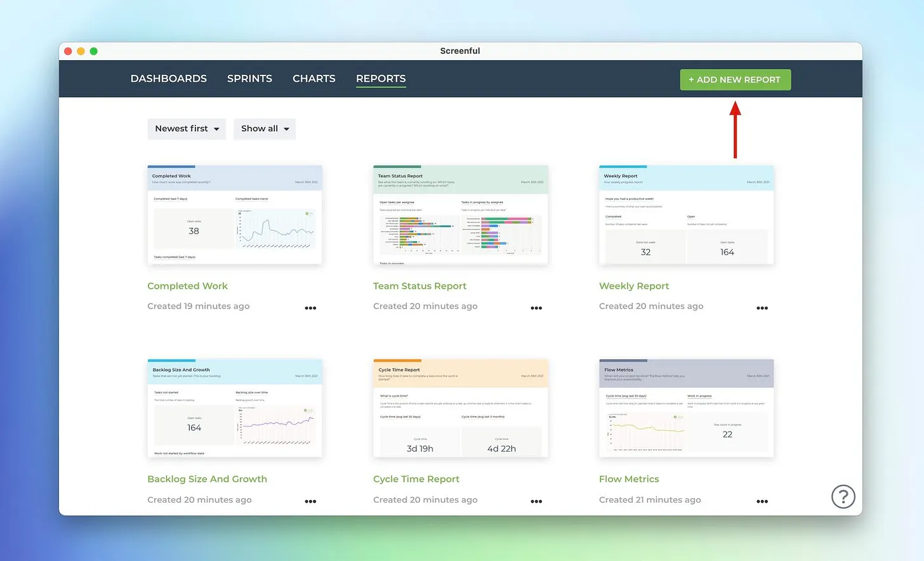Open the Cycle Time Report thumbnail

tap(461, 408)
